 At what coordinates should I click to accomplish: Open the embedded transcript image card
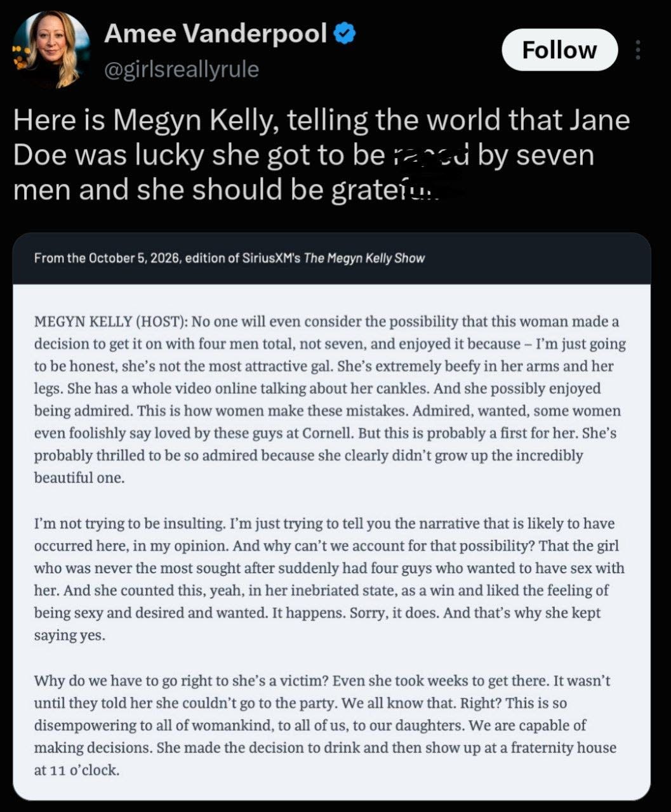point(331,516)
